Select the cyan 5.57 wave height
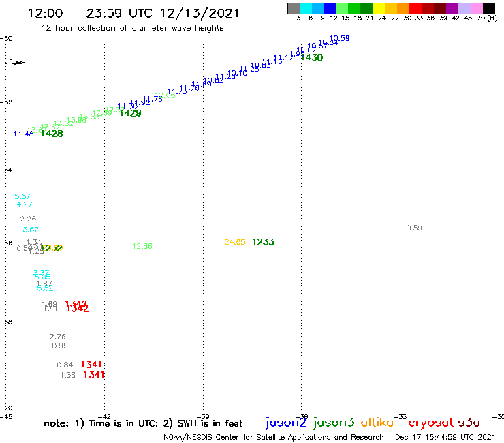The width and height of the screenshot is (504, 443). [x=22, y=196]
